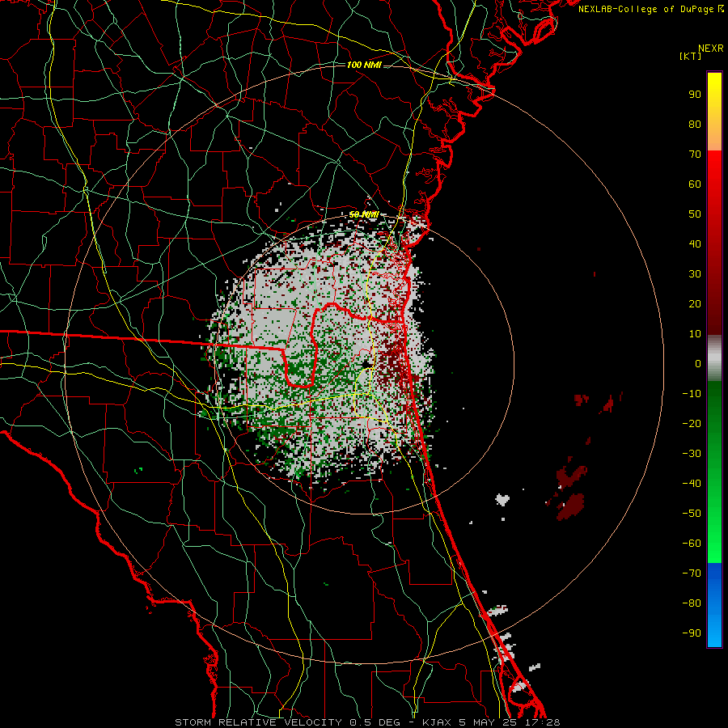Screen dimensions: 728x728
Task: Click the -40 value on the velocity scale
Action: pos(692,484)
